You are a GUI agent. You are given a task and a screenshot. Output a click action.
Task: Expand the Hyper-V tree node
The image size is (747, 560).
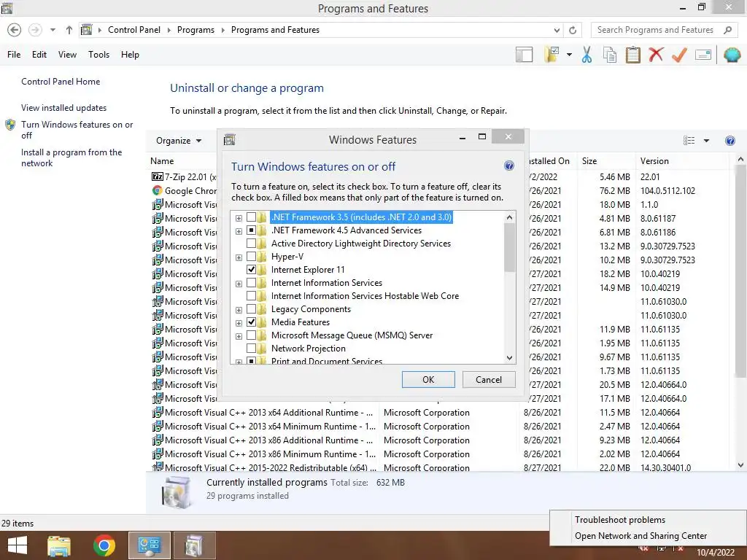click(x=239, y=257)
